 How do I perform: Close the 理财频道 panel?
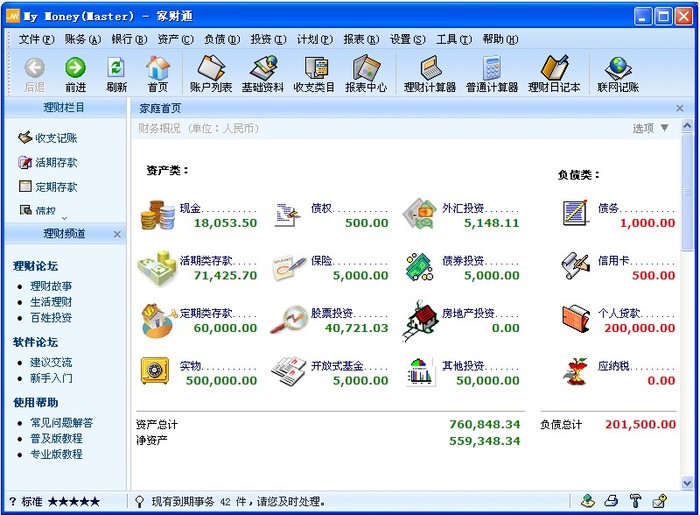[x=117, y=234]
